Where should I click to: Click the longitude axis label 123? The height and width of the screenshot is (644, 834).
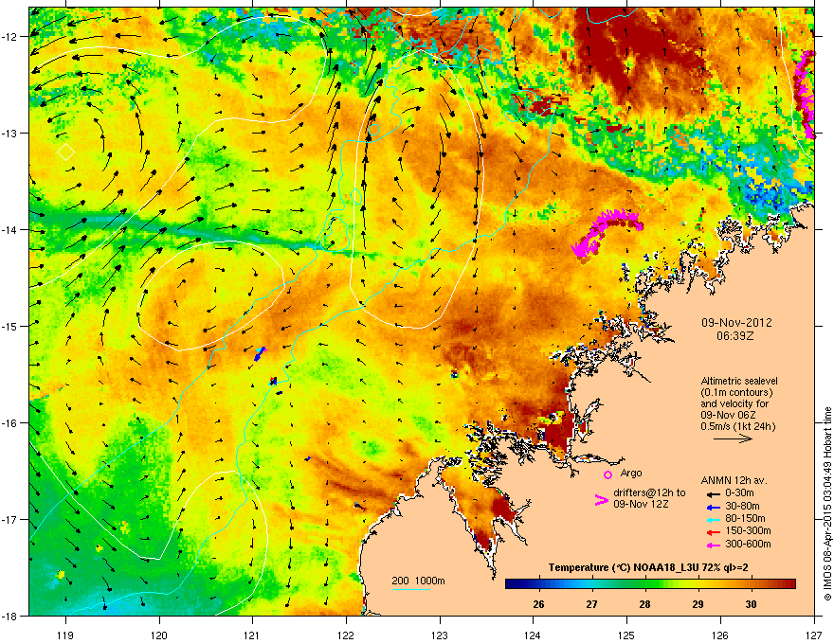(440, 635)
